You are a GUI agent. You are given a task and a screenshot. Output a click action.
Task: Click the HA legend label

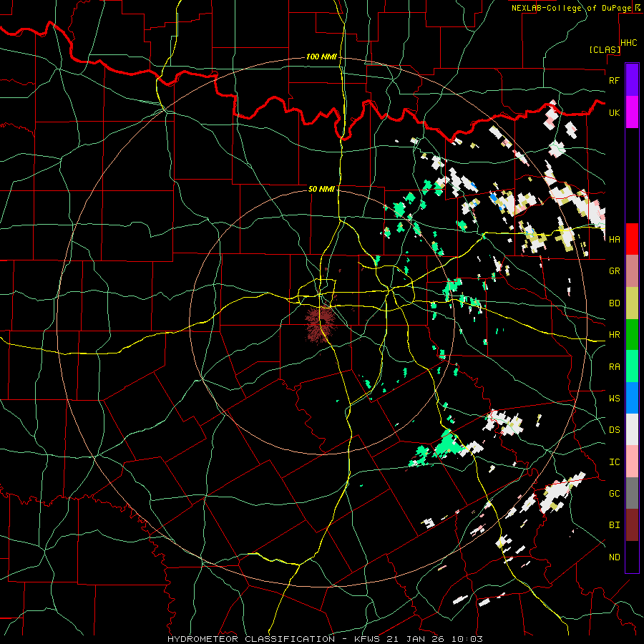point(615,240)
